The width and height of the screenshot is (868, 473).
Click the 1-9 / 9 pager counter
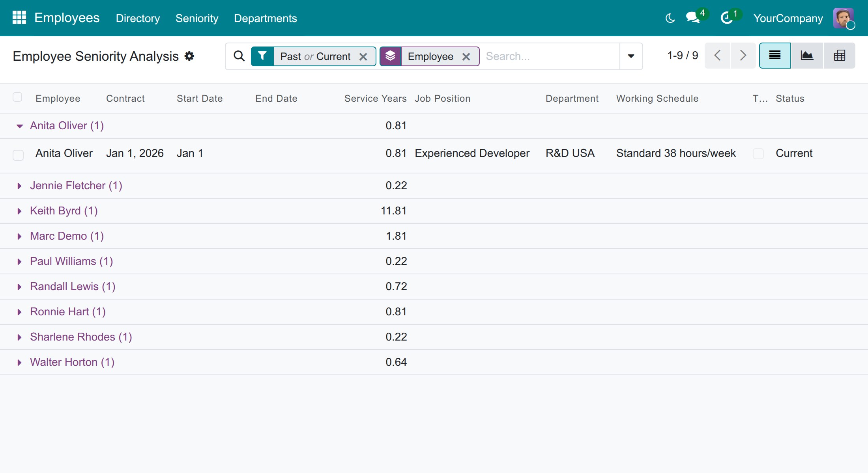click(683, 56)
